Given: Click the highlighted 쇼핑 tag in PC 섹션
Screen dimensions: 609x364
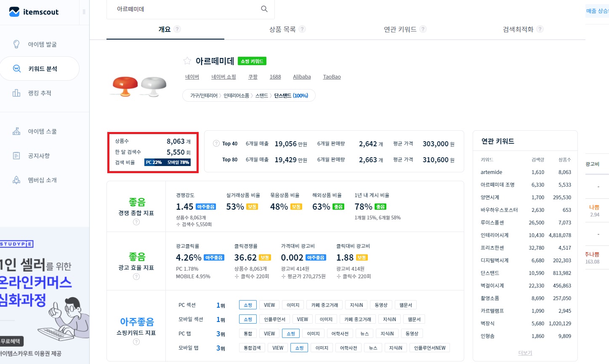Looking at the screenshot, I should 248,305.
